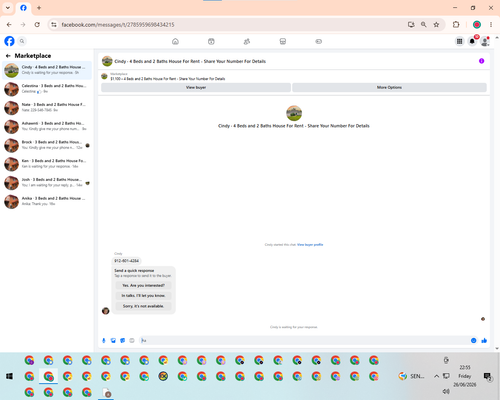Click the seen avatar on Josh's row

tap(88, 183)
